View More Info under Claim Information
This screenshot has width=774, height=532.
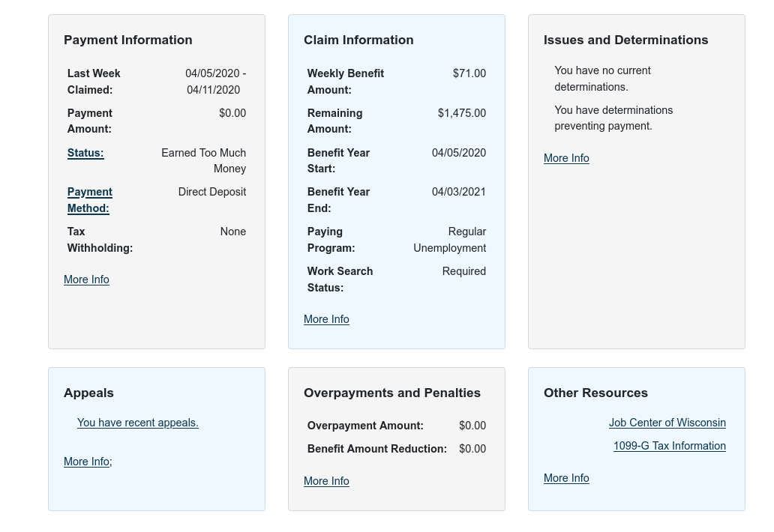click(x=326, y=319)
